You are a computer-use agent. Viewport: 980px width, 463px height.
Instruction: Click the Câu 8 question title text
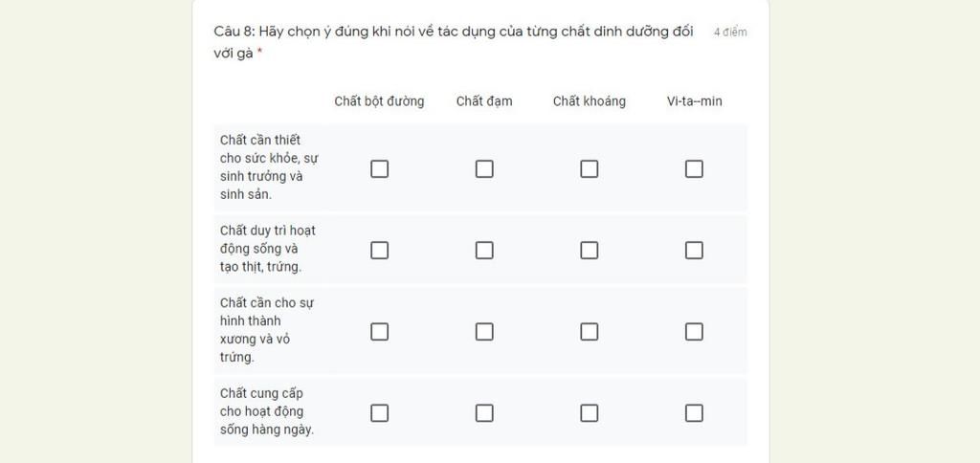pyautogui.click(x=454, y=42)
